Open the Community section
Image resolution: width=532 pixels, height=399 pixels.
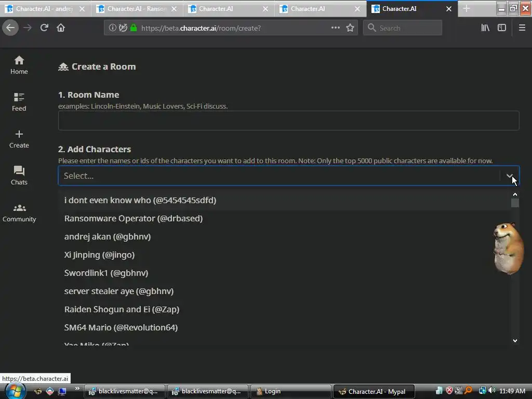(19, 212)
